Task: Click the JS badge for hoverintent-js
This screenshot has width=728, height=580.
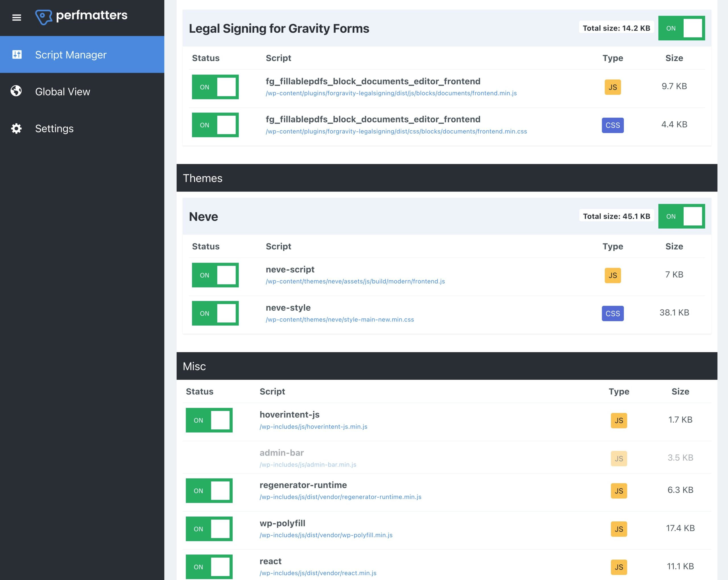Action: point(618,420)
